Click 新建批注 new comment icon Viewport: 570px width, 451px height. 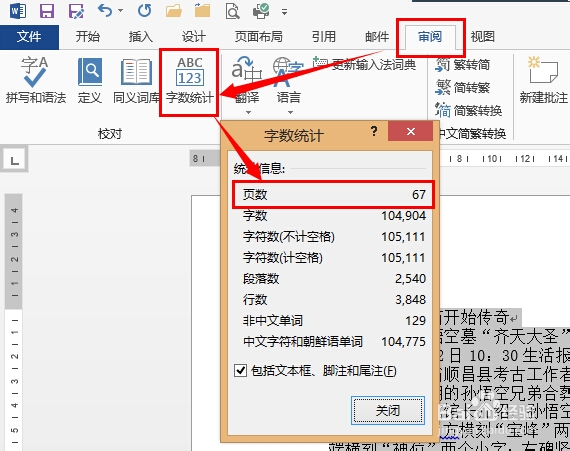click(x=544, y=80)
